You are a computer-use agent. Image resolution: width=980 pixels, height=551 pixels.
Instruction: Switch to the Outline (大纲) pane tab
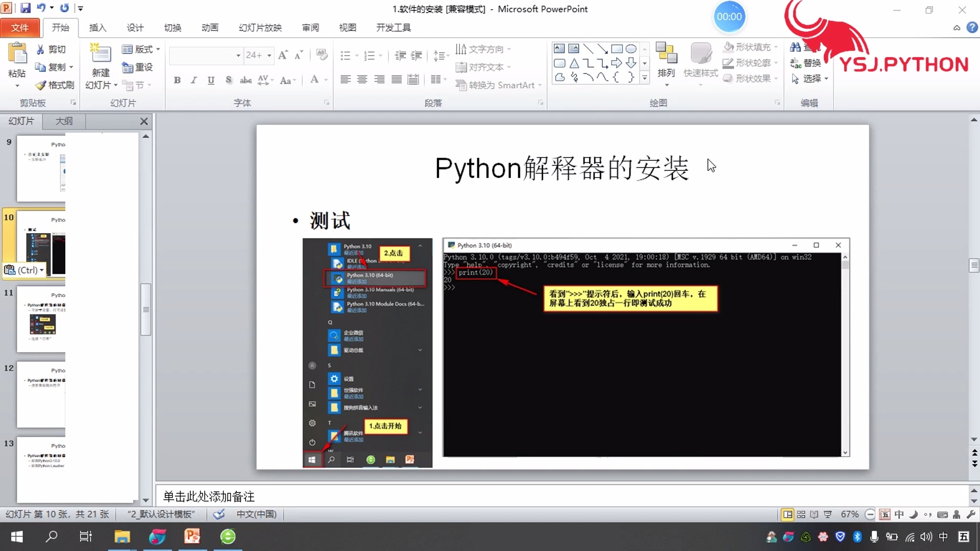64,121
